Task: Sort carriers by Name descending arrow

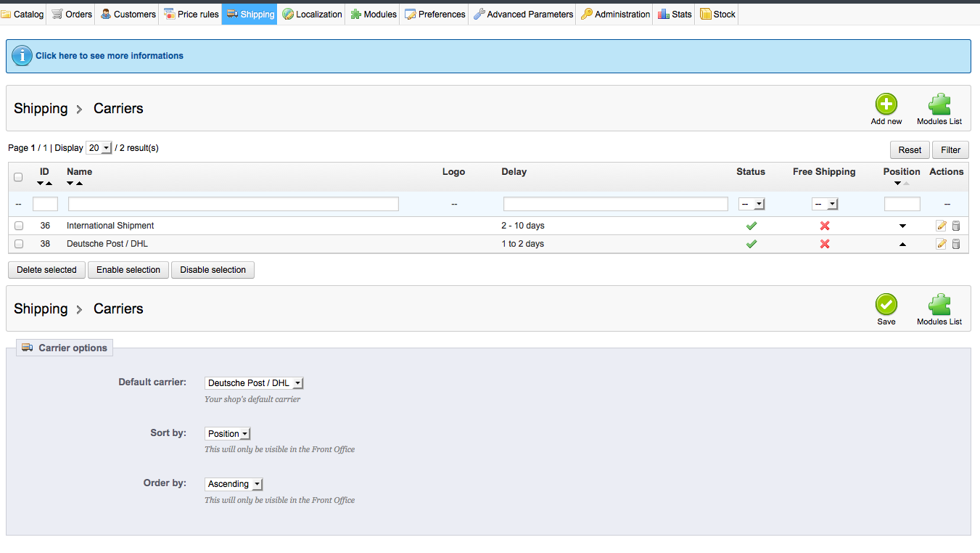Action: point(70,184)
